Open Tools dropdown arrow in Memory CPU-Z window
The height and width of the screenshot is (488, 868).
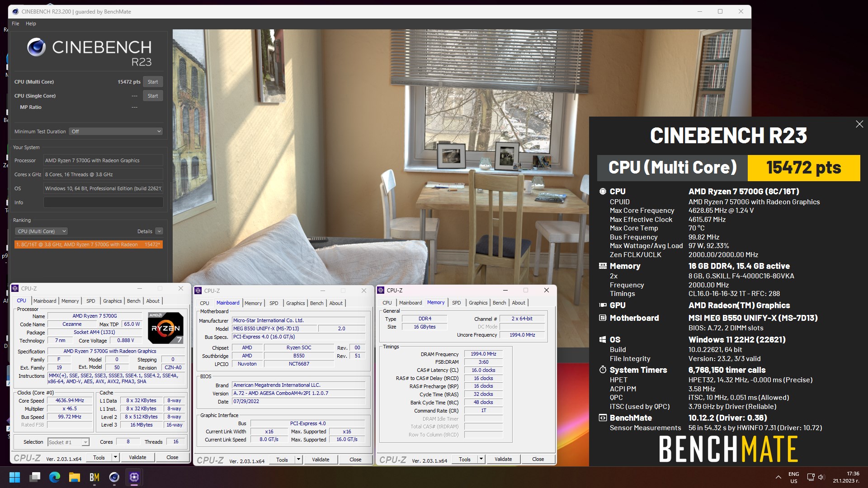481,459
